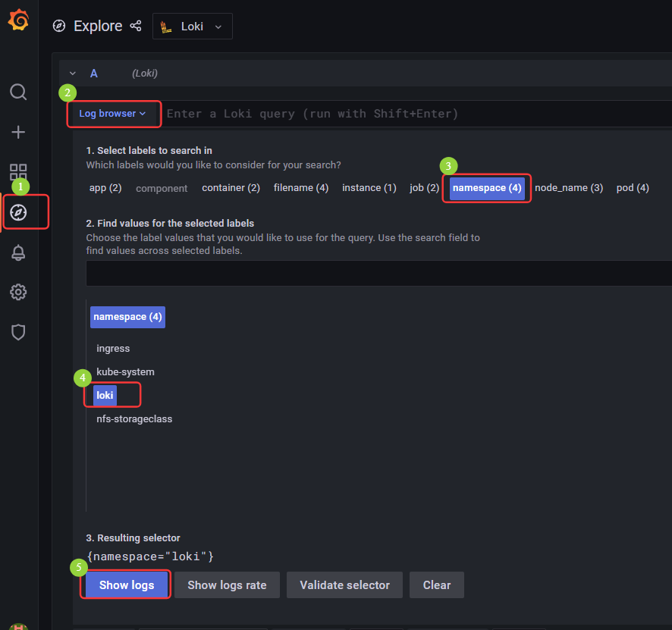Choose the nfs-storageclass namespace value
Viewport: 672px width, 630px height.
(134, 419)
